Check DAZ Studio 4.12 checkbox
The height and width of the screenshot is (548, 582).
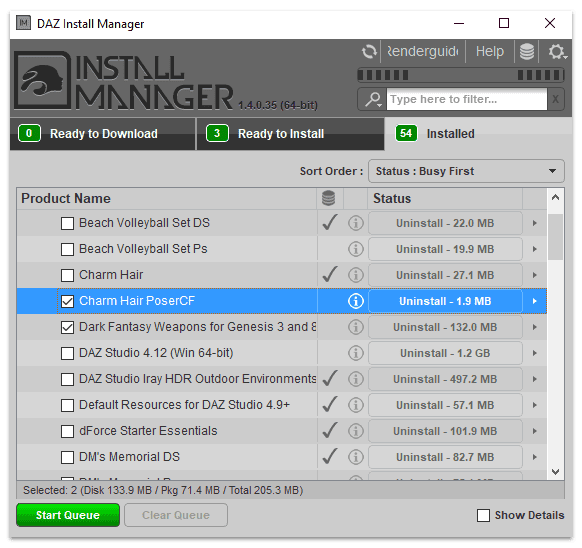click(67, 353)
